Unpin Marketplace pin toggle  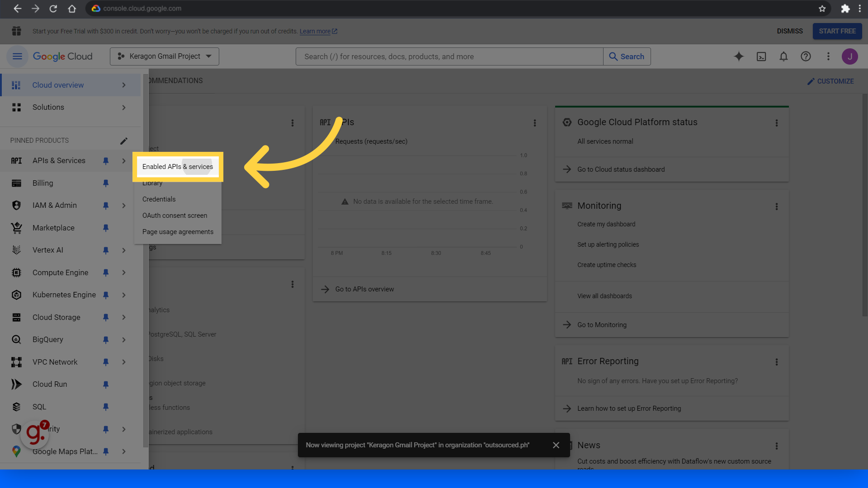tap(106, 228)
